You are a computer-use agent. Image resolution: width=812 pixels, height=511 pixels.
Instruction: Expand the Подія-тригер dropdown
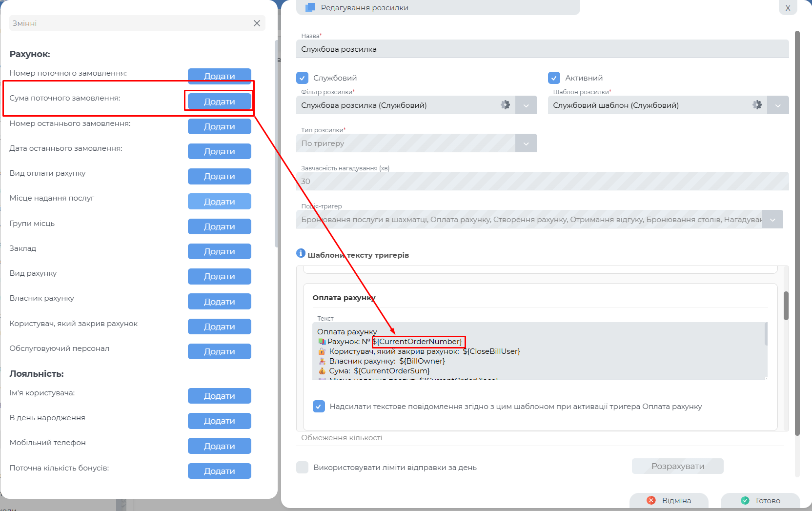click(772, 220)
